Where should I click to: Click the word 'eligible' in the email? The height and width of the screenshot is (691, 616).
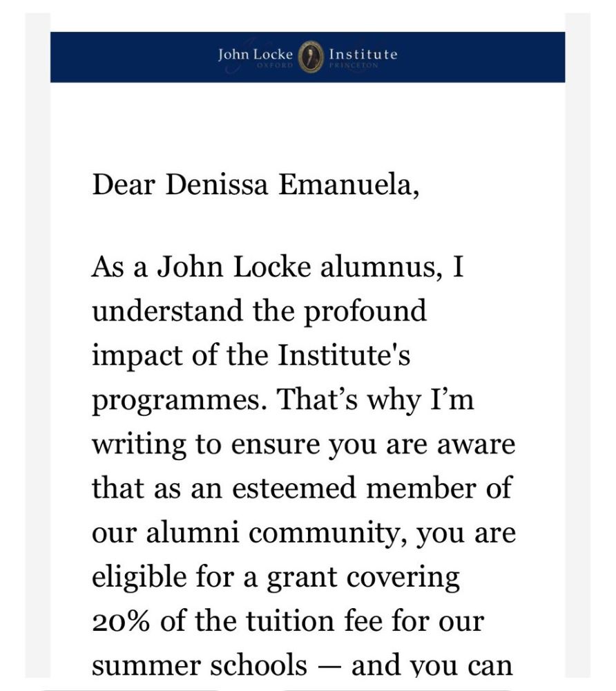coord(135,578)
